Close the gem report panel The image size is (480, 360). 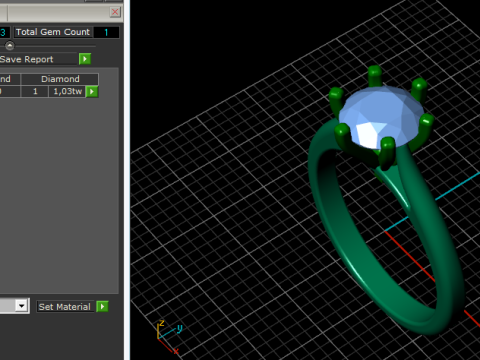click(115, 12)
